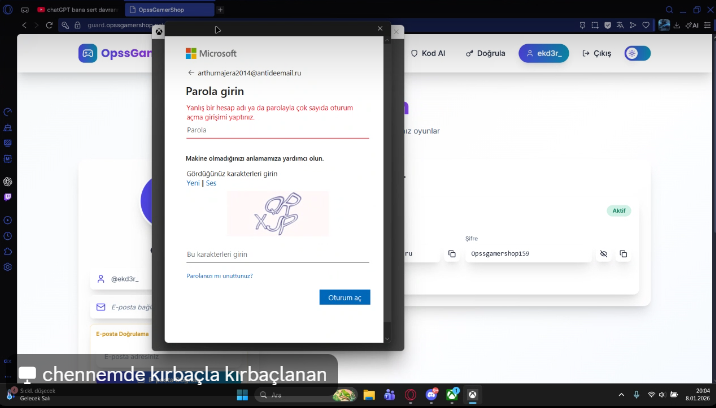This screenshot has width=716, height=408.
Task: Click the Parola password field
Action: point(277,130)
